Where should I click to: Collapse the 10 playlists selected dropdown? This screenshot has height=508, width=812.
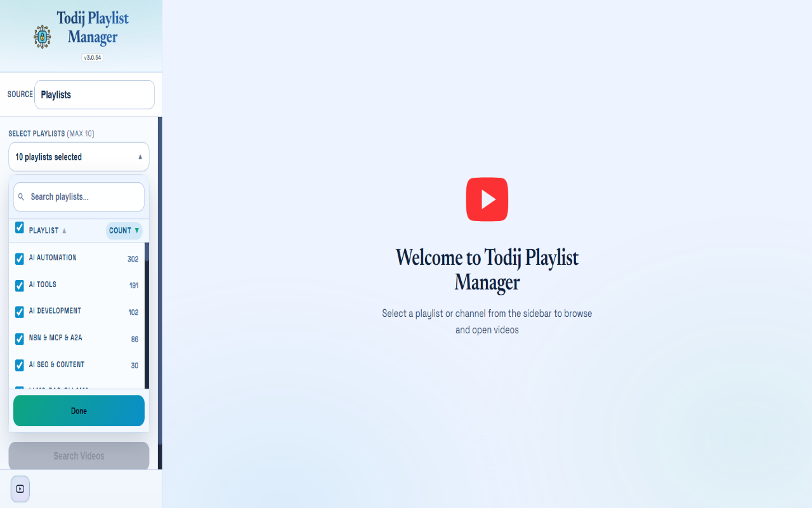point(79,157)
